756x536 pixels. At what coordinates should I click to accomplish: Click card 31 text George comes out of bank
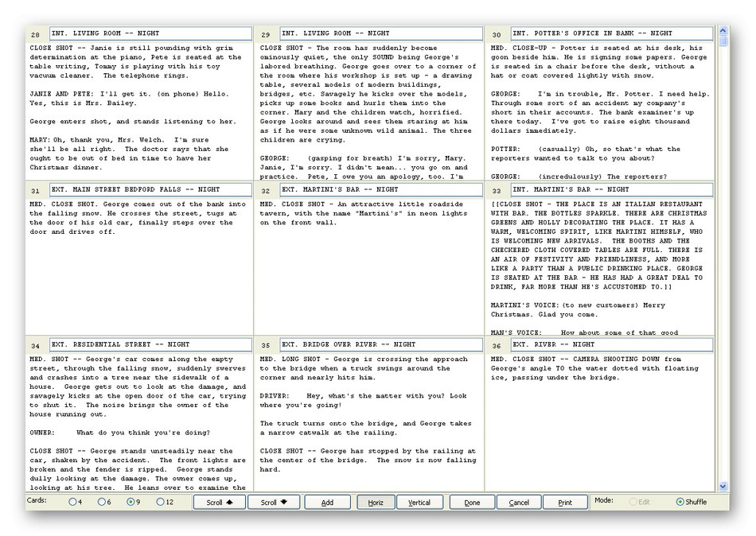(138, 218)
